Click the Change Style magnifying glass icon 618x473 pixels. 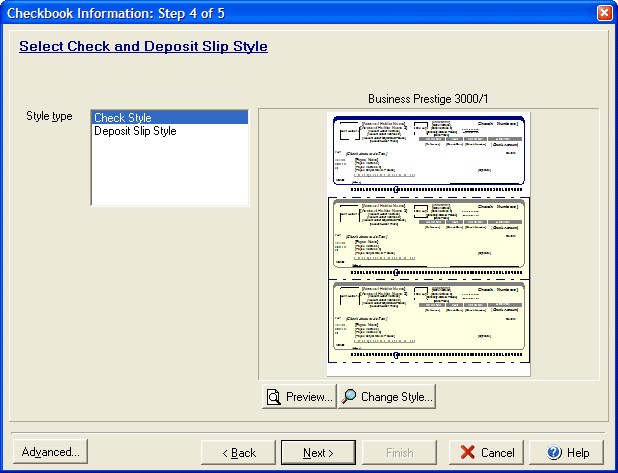pyautogui.click(x=349, y=397)
